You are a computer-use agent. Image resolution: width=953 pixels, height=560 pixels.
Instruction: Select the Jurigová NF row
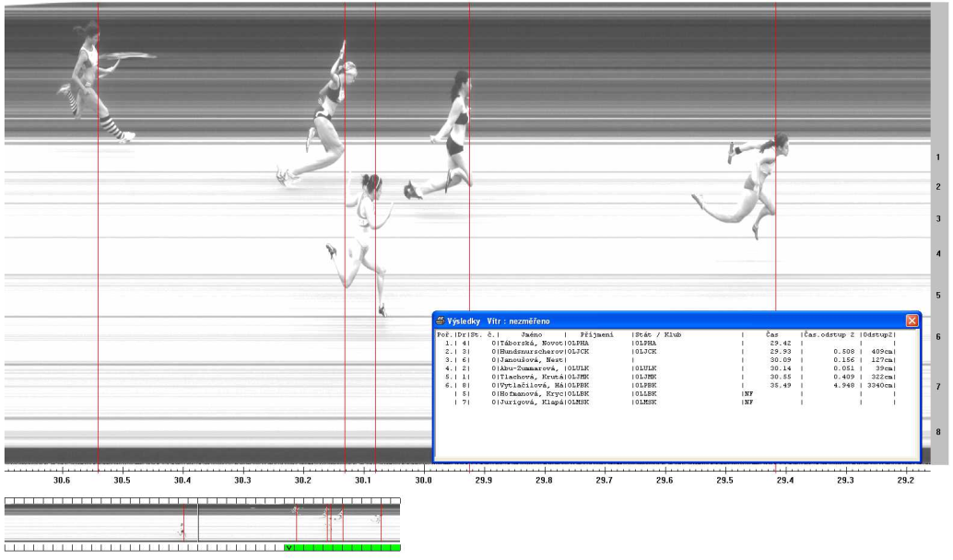click(x=666, y=402)
